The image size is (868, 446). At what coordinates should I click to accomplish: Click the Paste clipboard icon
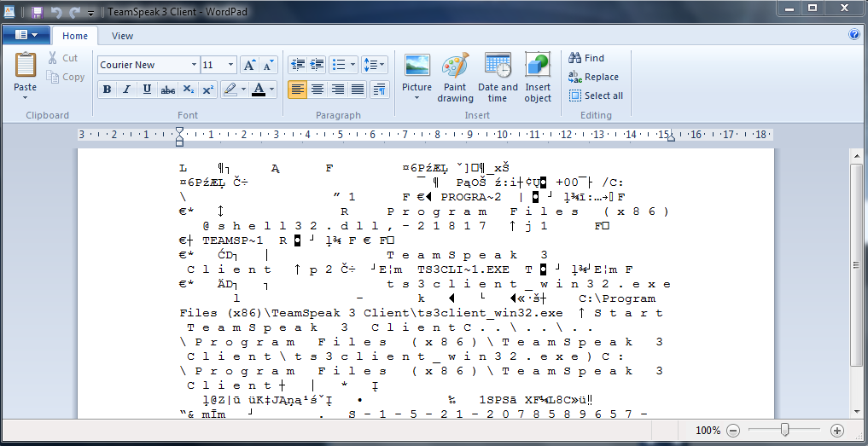pos(26,66)
